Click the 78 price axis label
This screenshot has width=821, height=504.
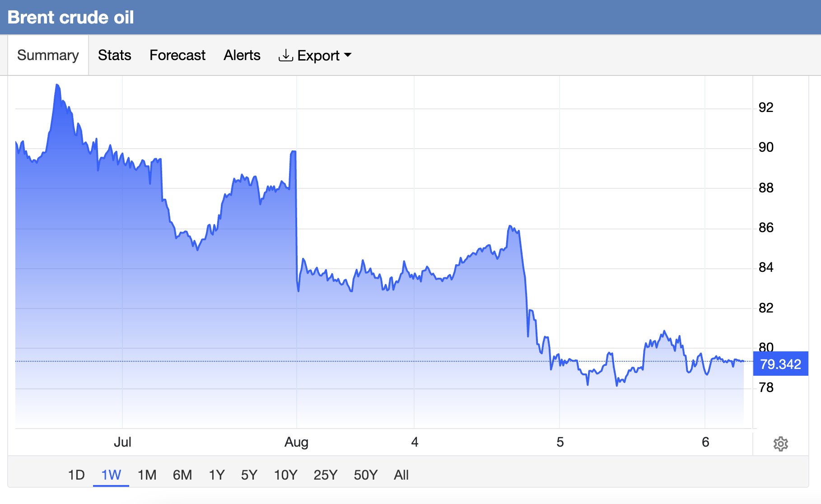pos(766,387)
